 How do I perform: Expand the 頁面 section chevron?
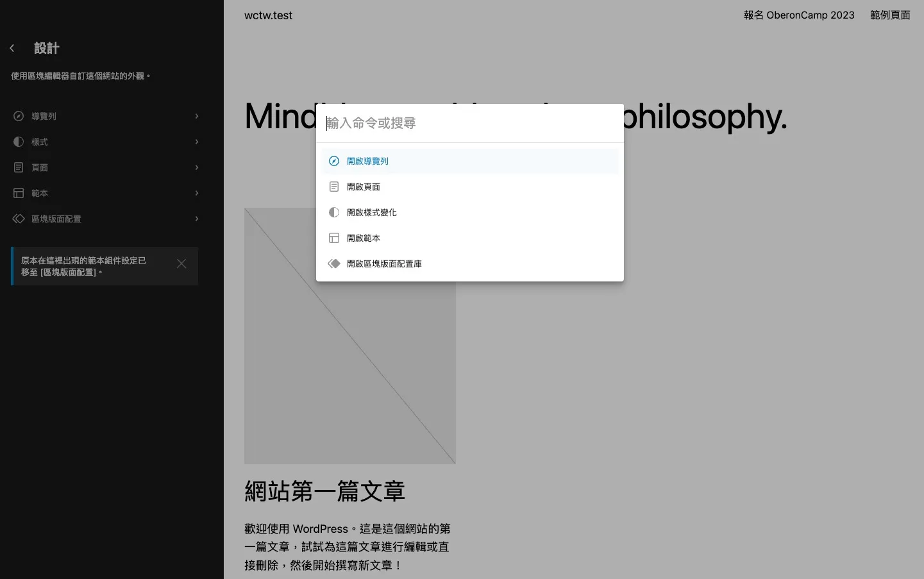pos(196,167)
